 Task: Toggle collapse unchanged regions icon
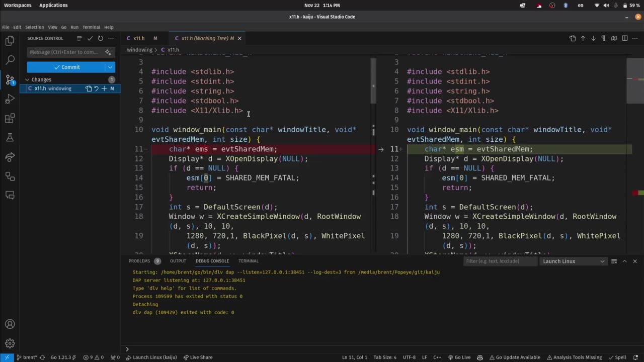614,38
